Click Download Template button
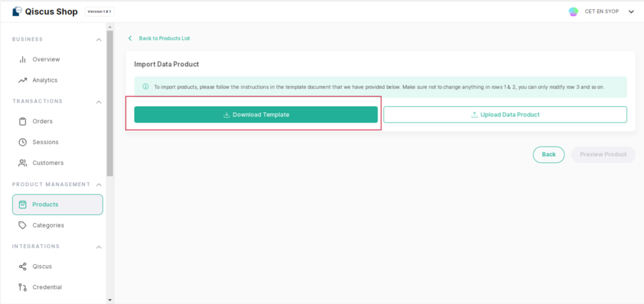 click(x=256, y=115)
